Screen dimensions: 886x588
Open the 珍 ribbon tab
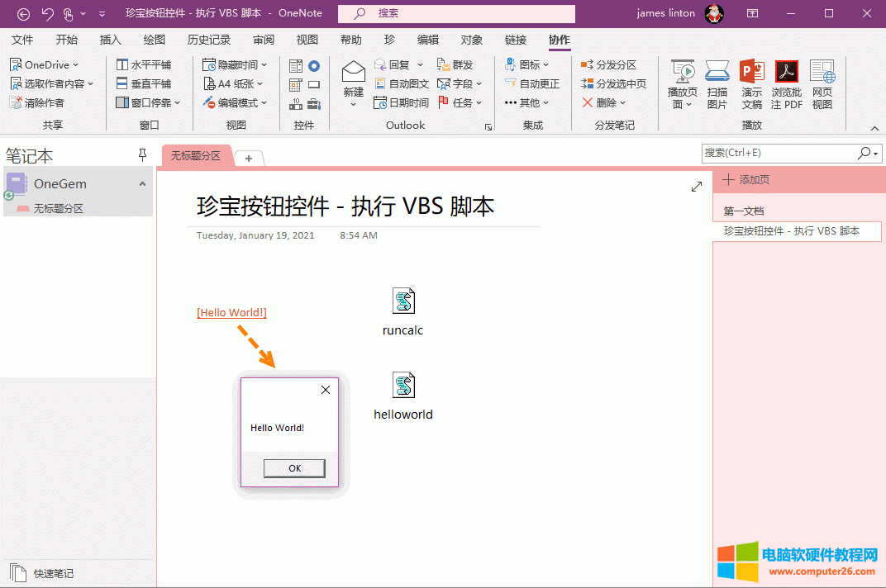pyautogui.click(x=389, y=40)
